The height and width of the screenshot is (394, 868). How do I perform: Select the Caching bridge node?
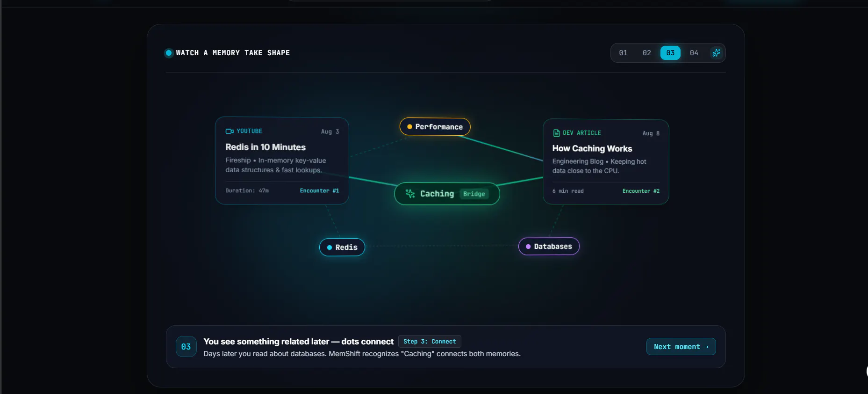(447, 194)
